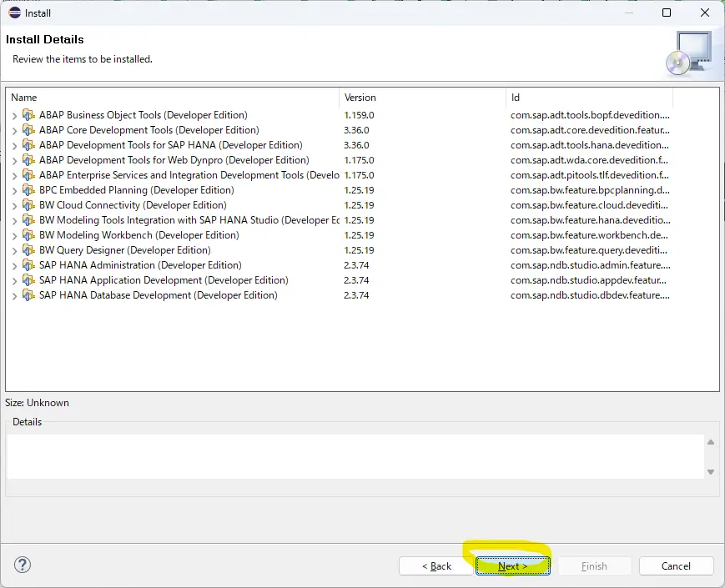This screenshot has height=588, width=725.
Task: Click the BW Query Designer feature icon
Action: pos(28,250)
